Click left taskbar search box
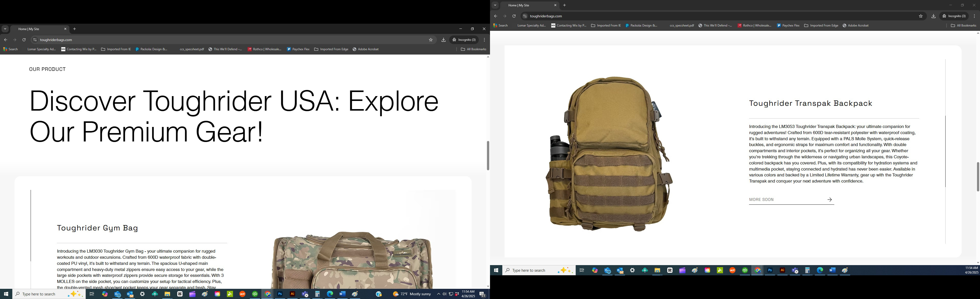This screenshot has width=980, height=299. [x=49, y=294]
